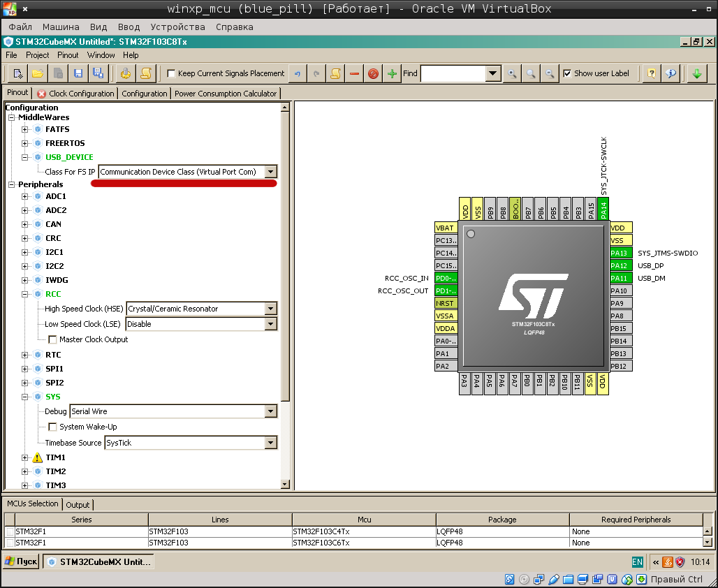
Task: Click the red minus zoom-out icon
Action: click(x=354, y=73)
